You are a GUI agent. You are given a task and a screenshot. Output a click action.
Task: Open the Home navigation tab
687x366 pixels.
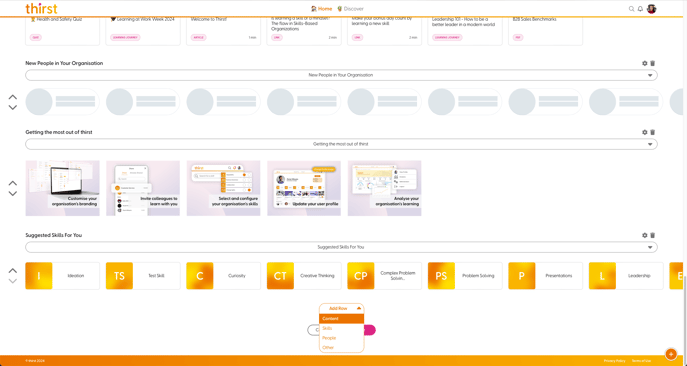pos(322,9)
